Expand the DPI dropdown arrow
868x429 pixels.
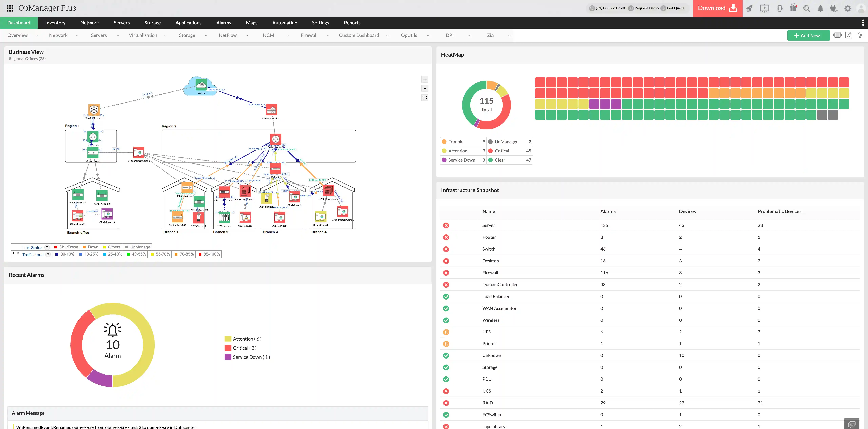468,35
